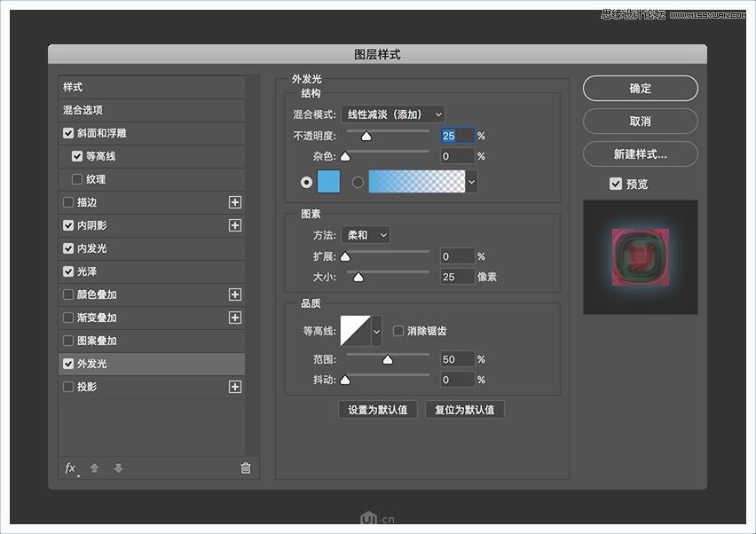
Task: Open the 混合模式 dropdown
Action: 390,114
